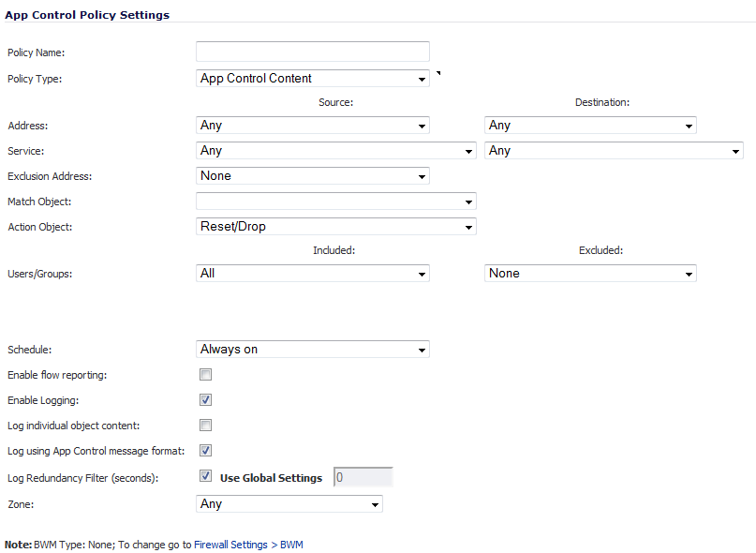Click the Included column header

(x=334, y=250)
